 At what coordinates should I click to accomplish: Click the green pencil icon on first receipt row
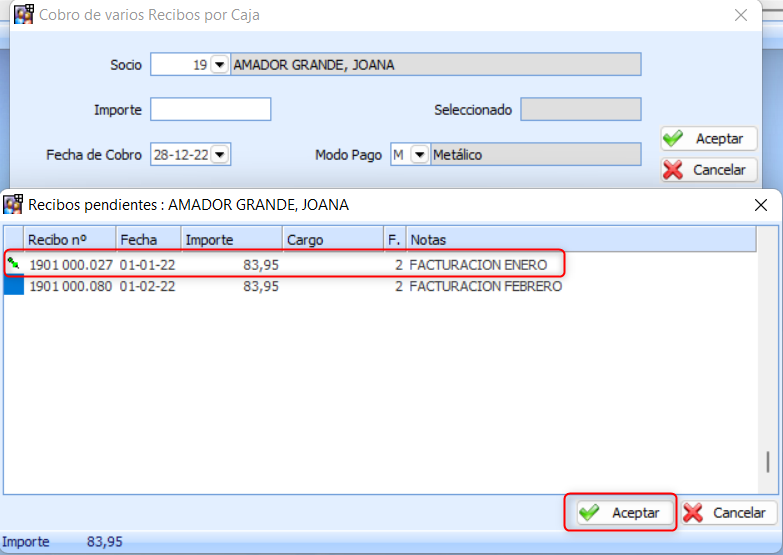point(13,264)
